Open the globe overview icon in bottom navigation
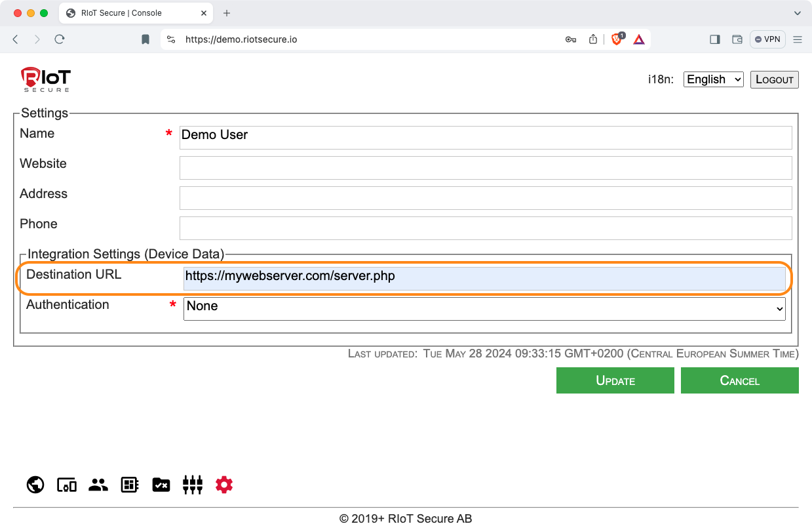Screen dimensions: 812x526 coord(35,485)
